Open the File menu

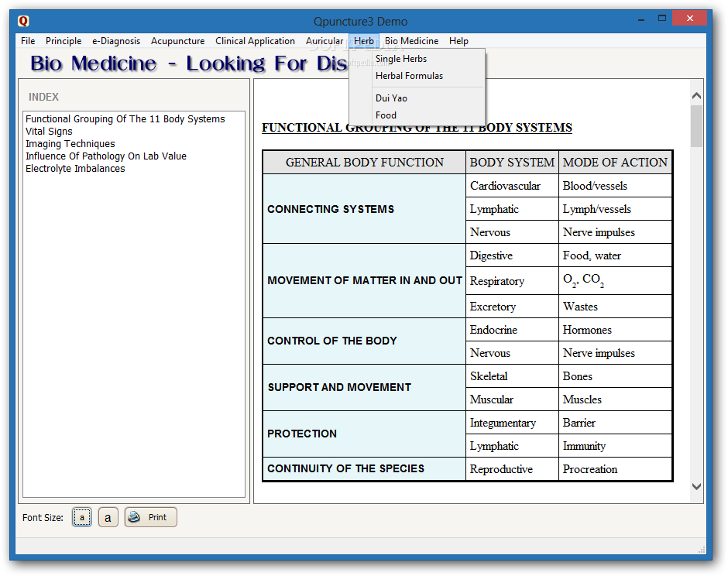pyautogui.click(x=28, y=41)
